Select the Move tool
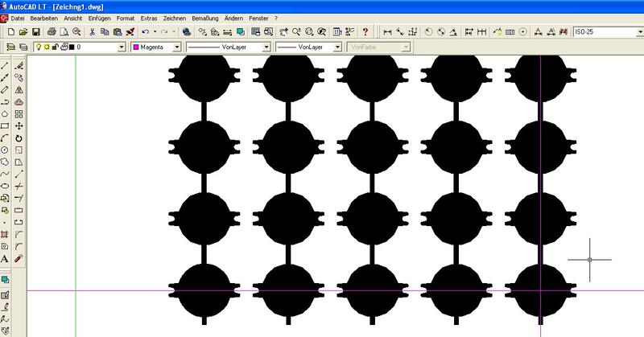This screenshot has width=644, height=337. coord(19,126)
